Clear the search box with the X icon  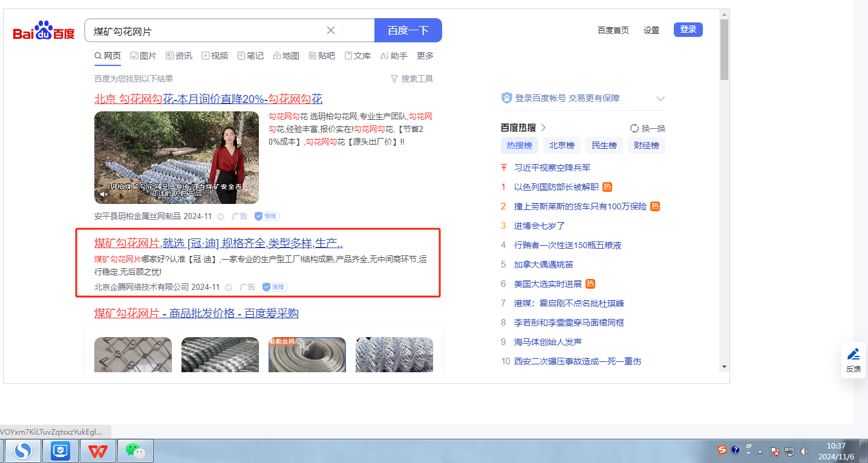[331, 30]
